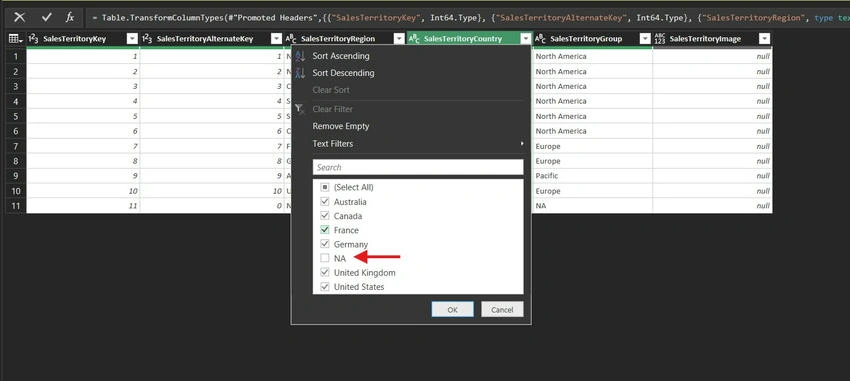The image size is (850, 381).
Task: Click SalesTerritoryImage ABC123 type icon
Action: point(660,38)
